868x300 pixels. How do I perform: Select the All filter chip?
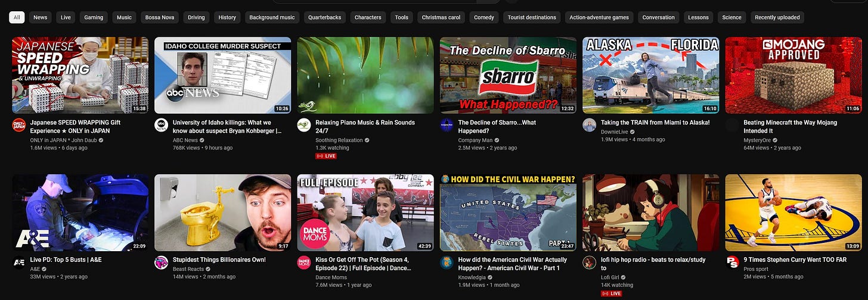click(17, 17)
